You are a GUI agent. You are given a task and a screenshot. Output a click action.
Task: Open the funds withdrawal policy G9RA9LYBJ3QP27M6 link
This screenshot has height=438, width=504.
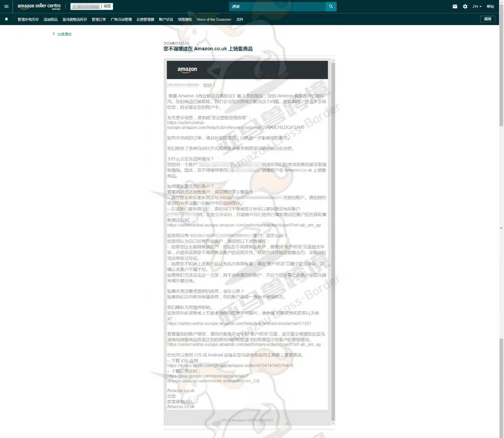click(x=236, y=125)
